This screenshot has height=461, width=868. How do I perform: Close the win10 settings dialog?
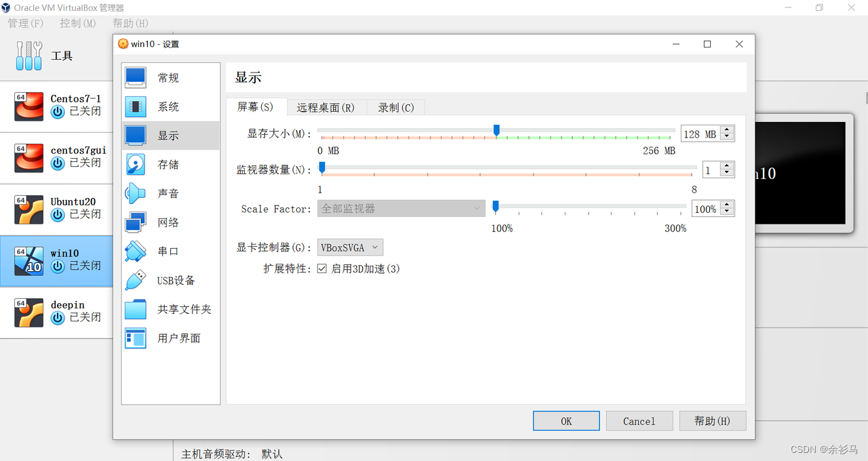pos(739,44)
